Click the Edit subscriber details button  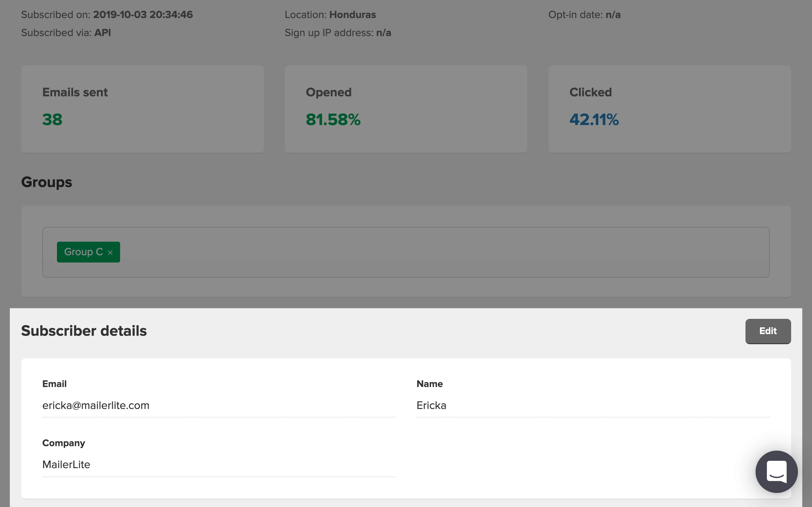tap(768, 331)
